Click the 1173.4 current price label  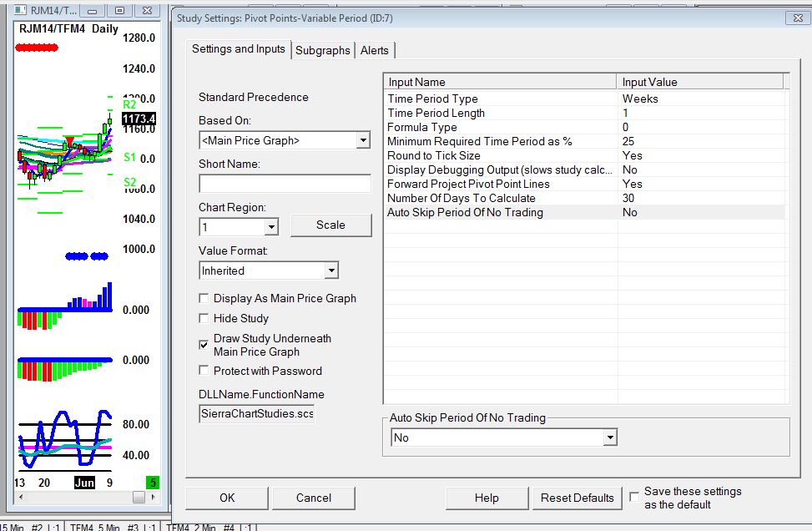coord(139,119)
